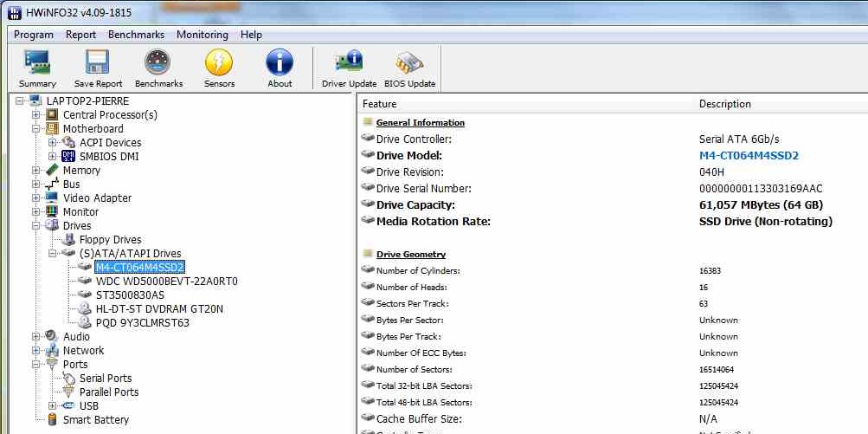868x434 pixels.
Task: Open the Benchmarks menu
Action: tap(136, 35)
